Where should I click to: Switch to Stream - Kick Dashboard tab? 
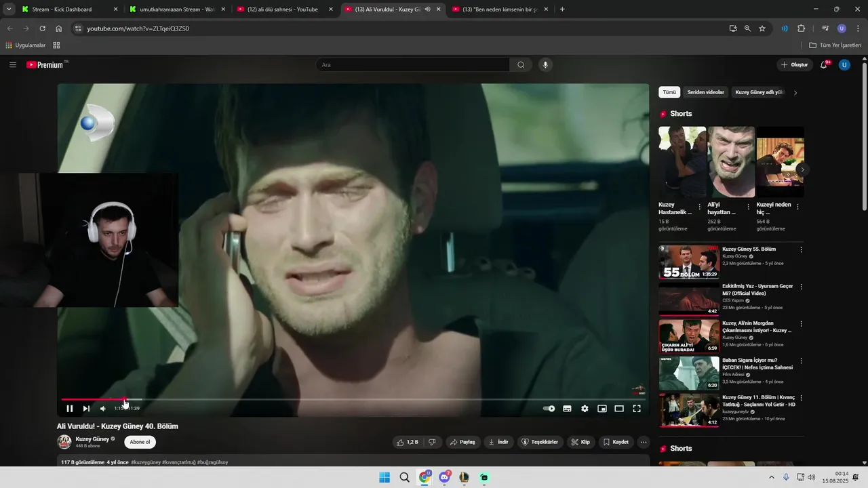point(70,9)
